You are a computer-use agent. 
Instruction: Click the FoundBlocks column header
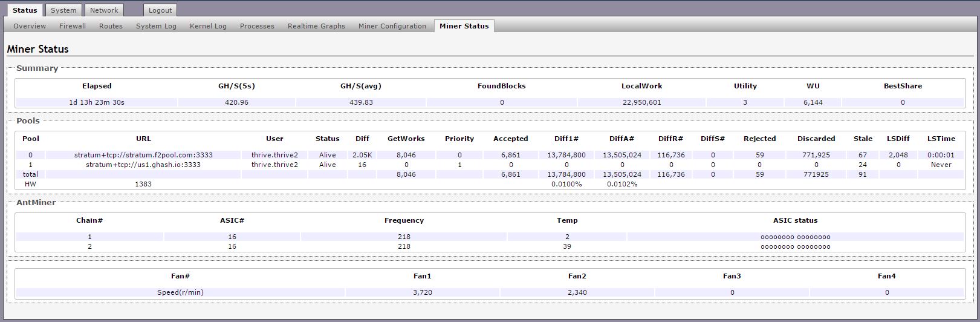point(502,86)
